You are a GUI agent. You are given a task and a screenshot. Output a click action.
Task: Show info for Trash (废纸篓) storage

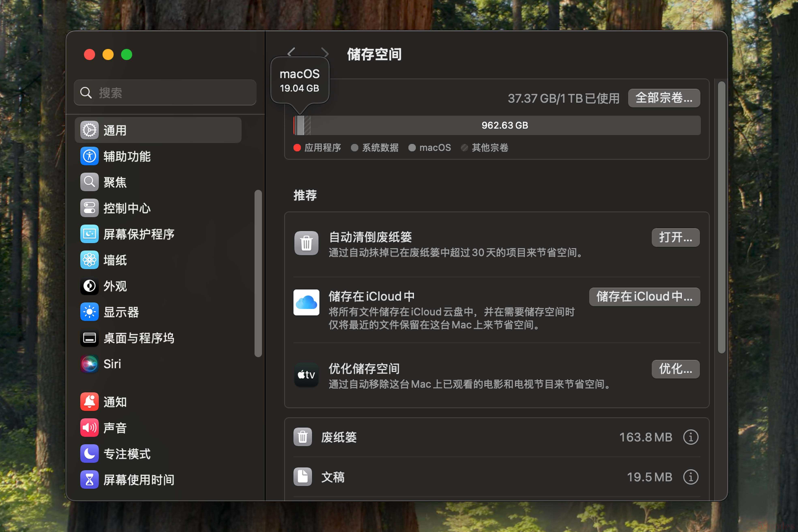(x=691, y=437)
